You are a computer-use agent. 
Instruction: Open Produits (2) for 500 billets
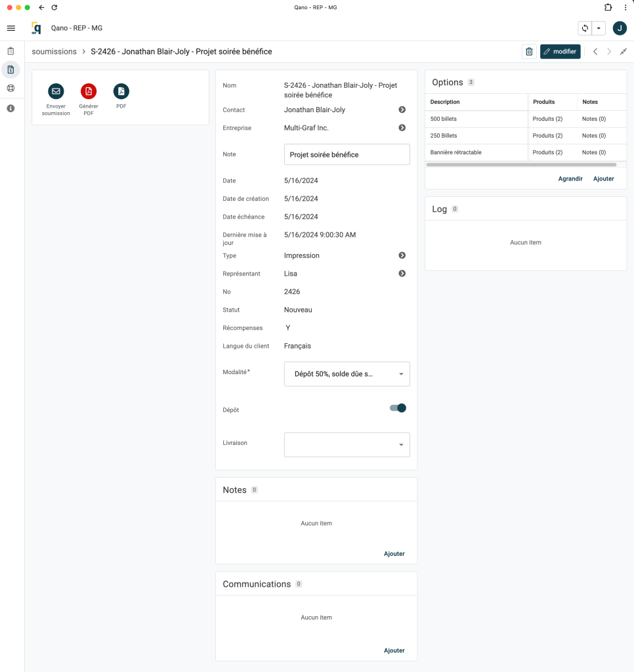pyautogui.click(x=547, y=119)
